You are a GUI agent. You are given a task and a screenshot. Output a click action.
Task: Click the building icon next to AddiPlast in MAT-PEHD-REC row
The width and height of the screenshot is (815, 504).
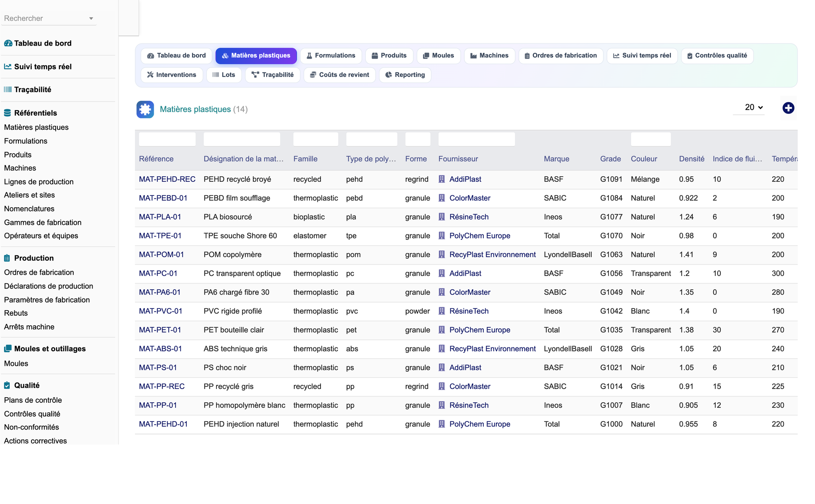coord(441,179)
